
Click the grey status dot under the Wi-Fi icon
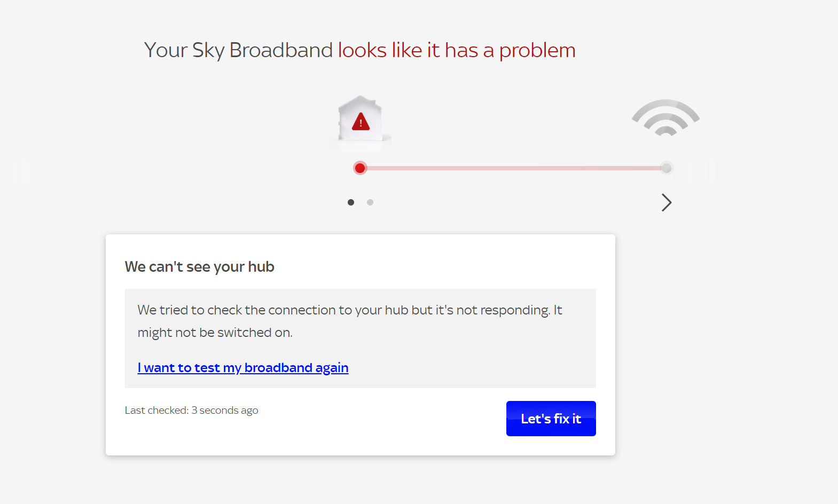click(666, 168)
